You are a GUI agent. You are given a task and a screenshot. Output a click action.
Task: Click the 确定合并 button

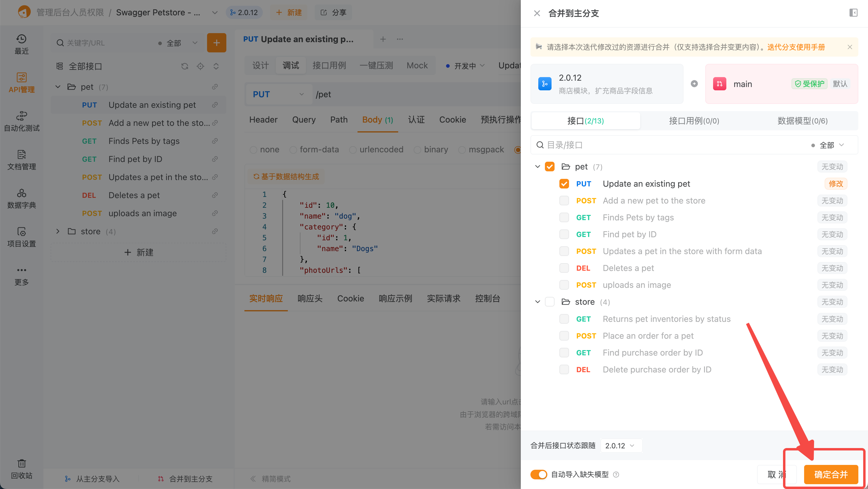pyautogui.click(x=831, y=475)
